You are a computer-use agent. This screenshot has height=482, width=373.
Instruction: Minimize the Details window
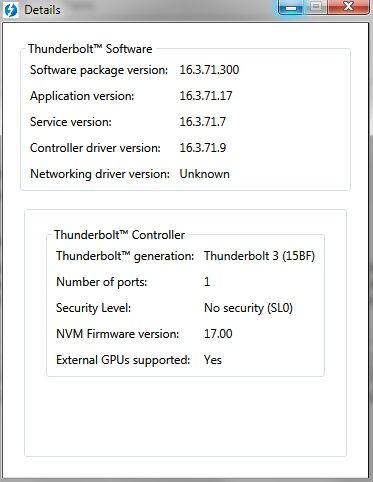[291, 7]
